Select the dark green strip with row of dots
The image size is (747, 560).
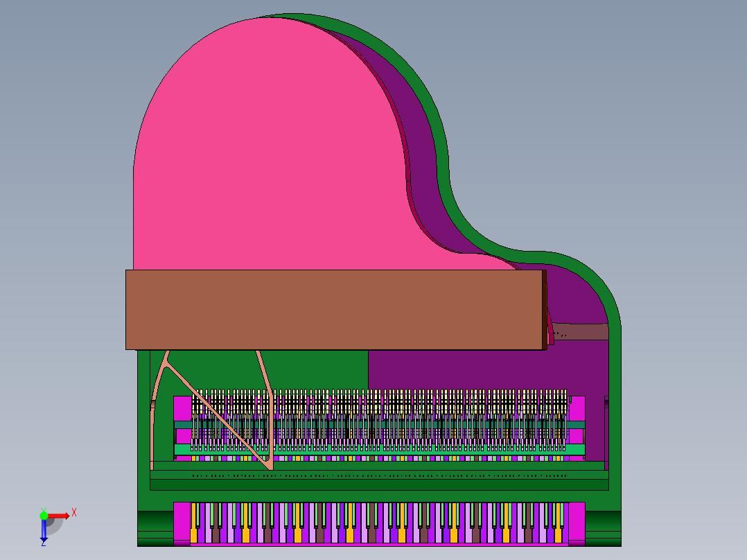click(x=379, y=475)
